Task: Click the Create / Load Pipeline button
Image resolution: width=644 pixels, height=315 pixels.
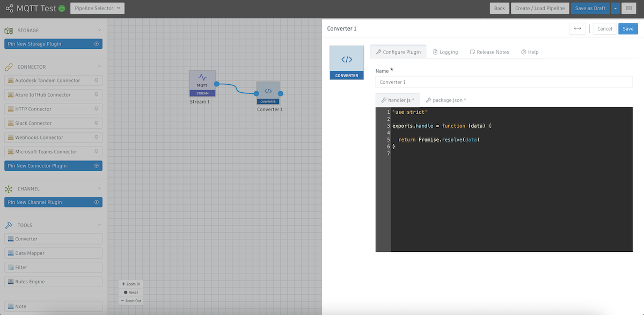Action: 540,8
